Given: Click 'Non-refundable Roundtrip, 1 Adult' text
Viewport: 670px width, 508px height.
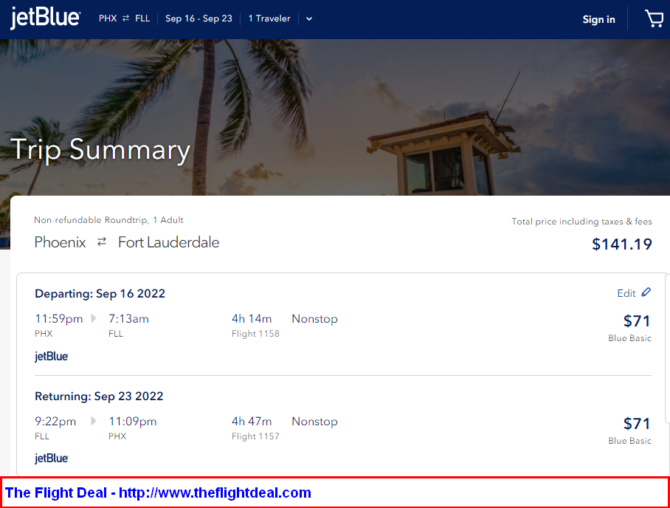Looking at the screenshot, I should click(109, 220).
